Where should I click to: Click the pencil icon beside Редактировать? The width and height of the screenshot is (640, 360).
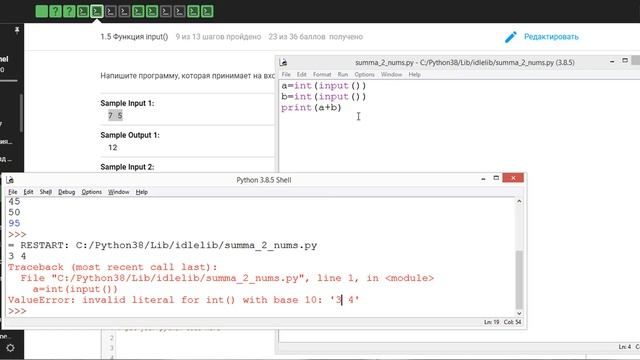tap(511, 37)
